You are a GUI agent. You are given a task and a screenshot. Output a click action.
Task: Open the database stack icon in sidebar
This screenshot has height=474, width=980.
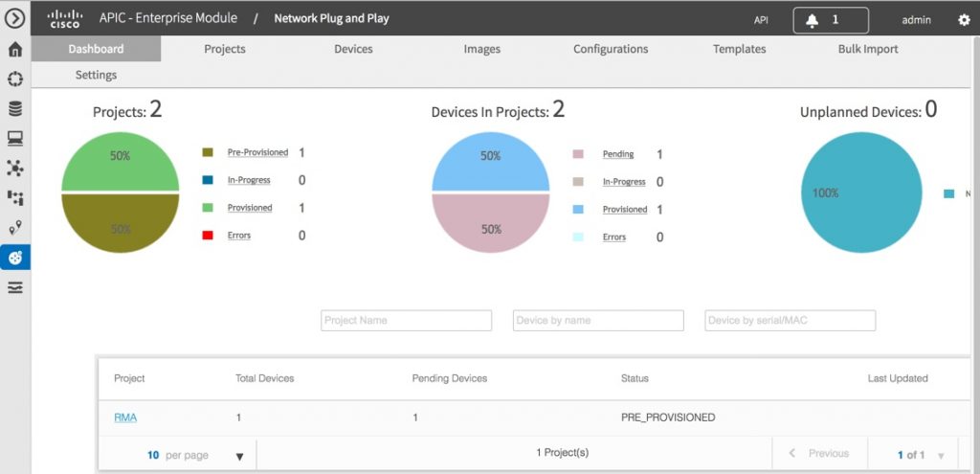[x=15, y=109]
